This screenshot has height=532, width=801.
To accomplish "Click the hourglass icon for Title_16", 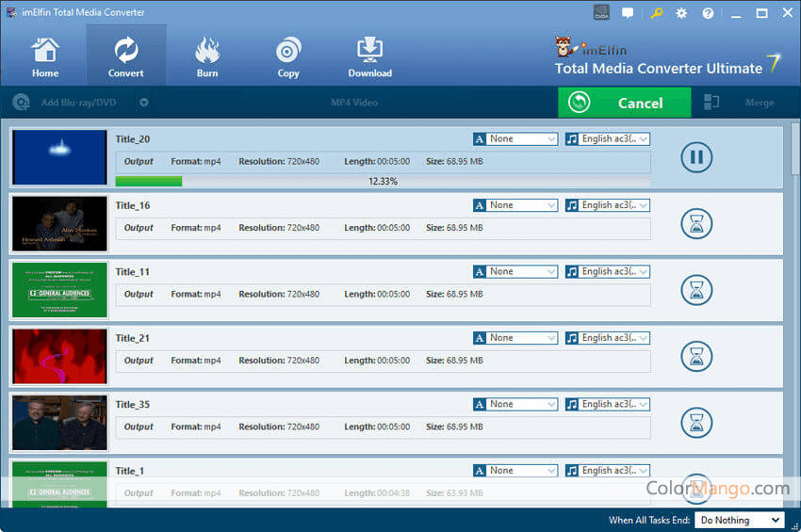I will 696,224.
